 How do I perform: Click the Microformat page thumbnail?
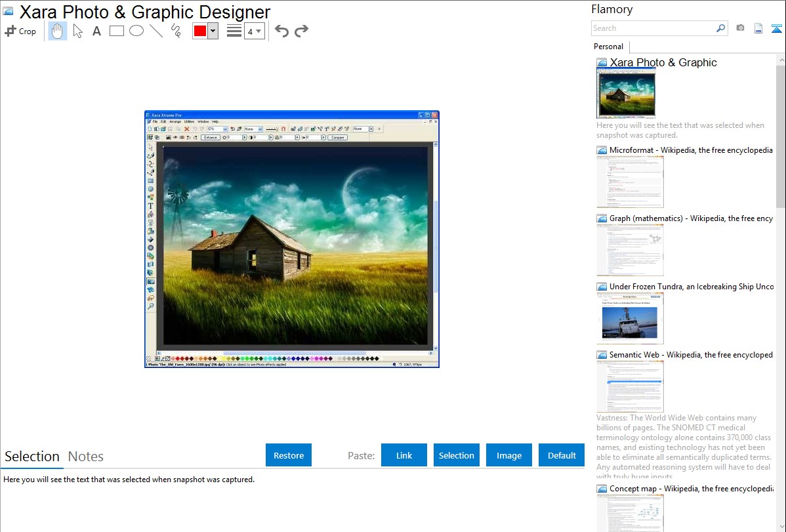coord(630,182)
